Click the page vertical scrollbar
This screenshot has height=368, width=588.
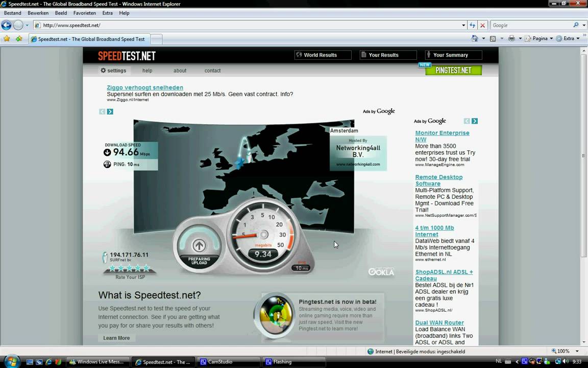(x=583, y=156)
